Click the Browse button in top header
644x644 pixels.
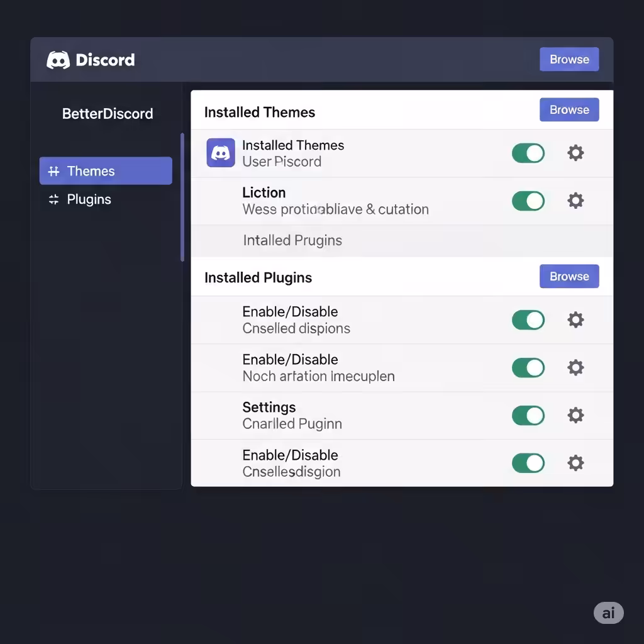coord(569,59)
